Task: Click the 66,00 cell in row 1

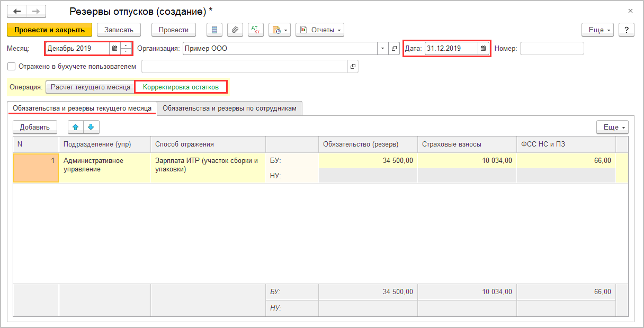Action: pos(566,160)
